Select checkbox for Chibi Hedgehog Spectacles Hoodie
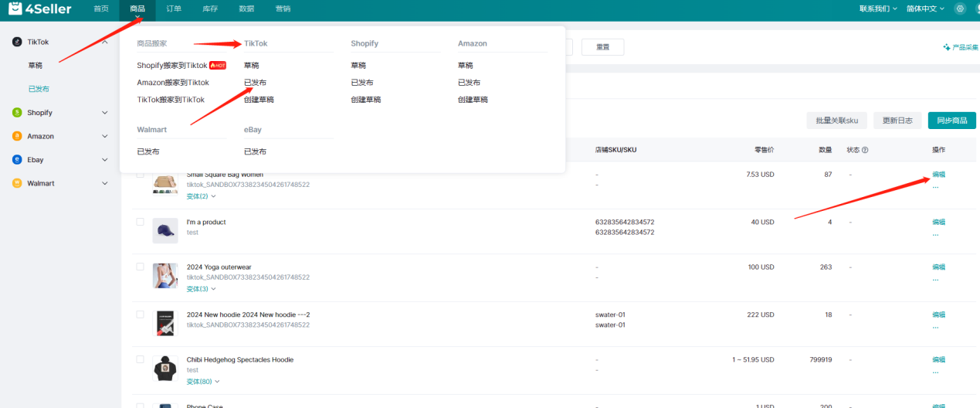 pyautogui.click(x=141, y=359)
